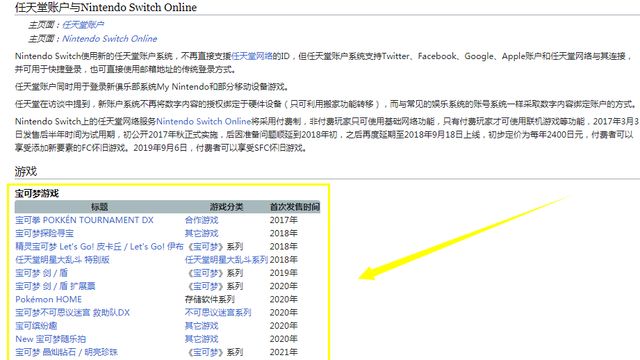Follow the Nintendo Switch Online link in the payment paragraph
This screenshot has height=360, width=640.
pyautogui.click(x=203, y=121)
